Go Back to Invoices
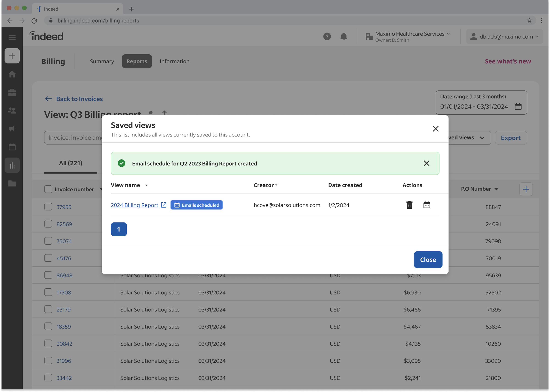 74,99
